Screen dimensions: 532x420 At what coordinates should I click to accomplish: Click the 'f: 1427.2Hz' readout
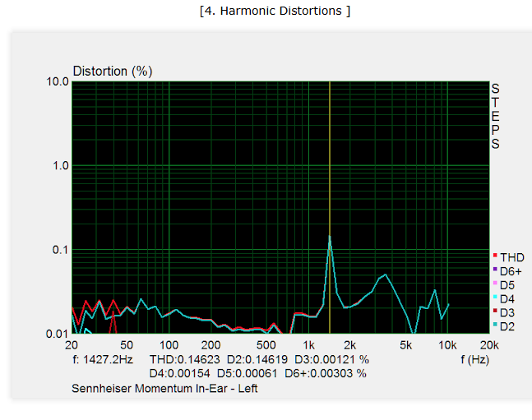(103, 359)
